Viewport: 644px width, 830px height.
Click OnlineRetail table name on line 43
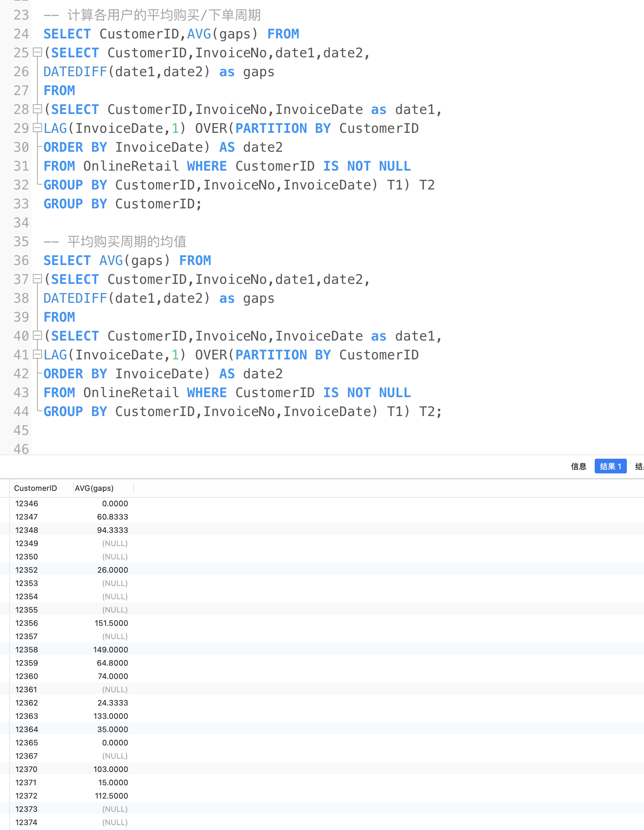point(131,393)
